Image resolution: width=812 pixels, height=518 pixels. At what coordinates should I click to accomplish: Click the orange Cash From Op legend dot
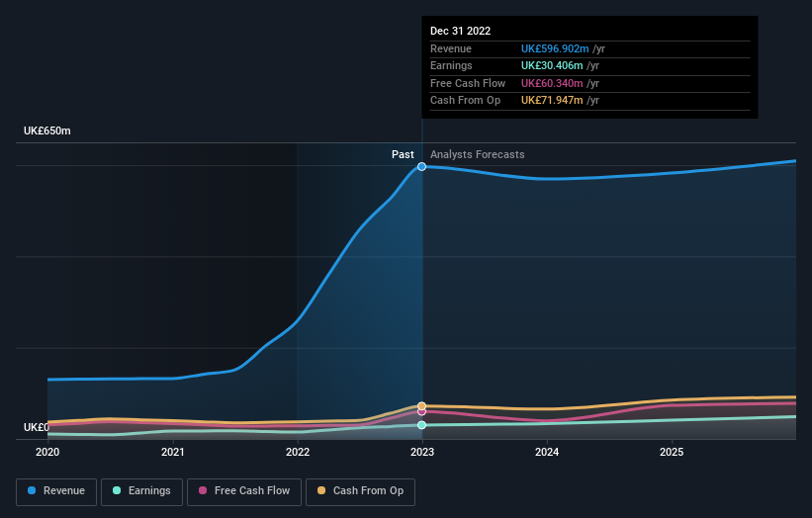pyautogui.click(x=321, y=490)
